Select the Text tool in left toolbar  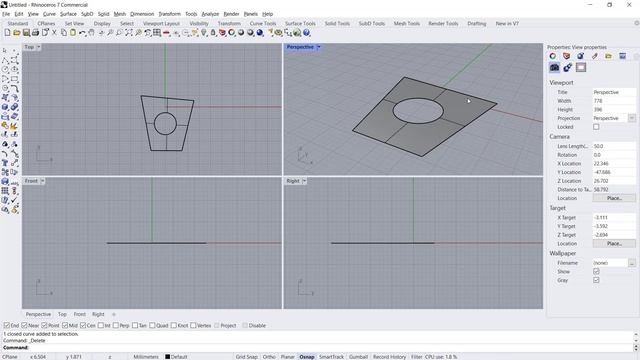(5, 163)
